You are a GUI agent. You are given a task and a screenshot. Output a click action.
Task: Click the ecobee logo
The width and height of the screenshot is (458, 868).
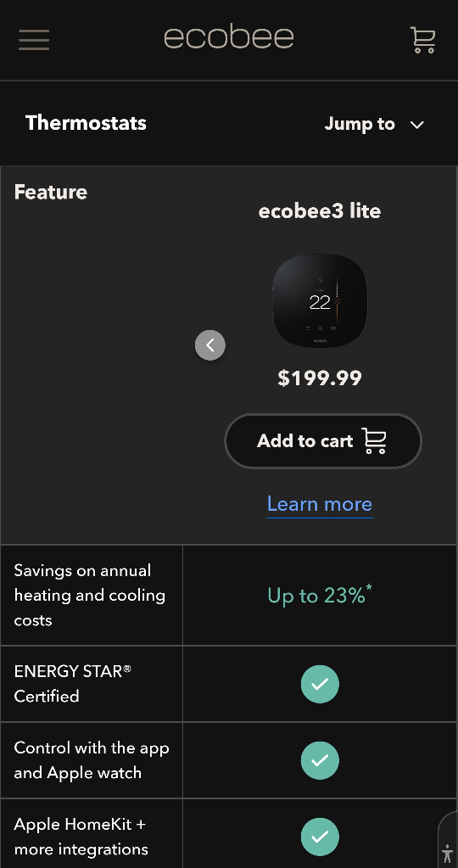(x=228, y=37)
